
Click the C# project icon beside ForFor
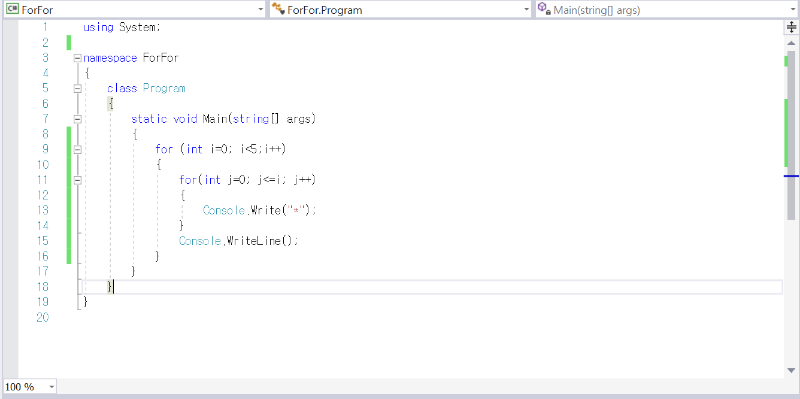click(x=12, y=10)
